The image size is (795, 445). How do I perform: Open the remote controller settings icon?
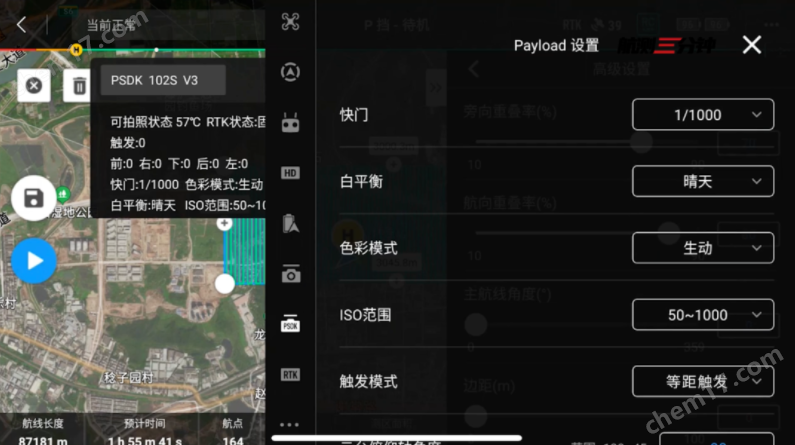click(290, 123)
